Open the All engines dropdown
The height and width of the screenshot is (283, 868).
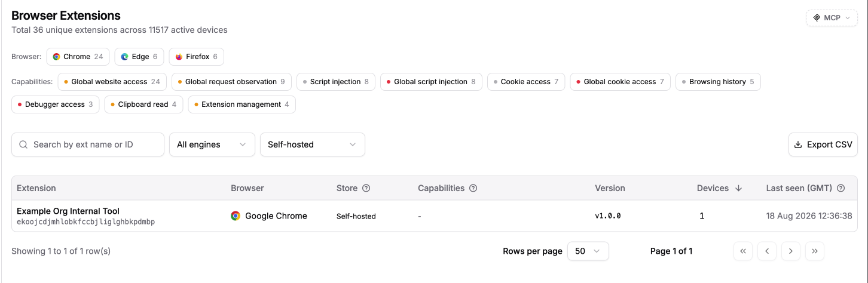212,144
